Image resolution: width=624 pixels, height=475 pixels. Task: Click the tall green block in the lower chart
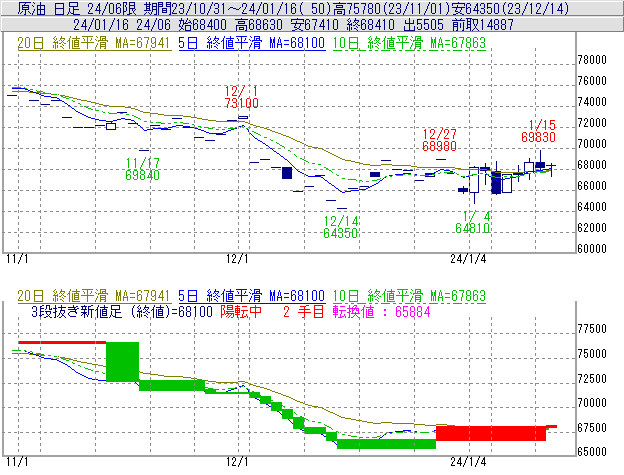point(122,362)
